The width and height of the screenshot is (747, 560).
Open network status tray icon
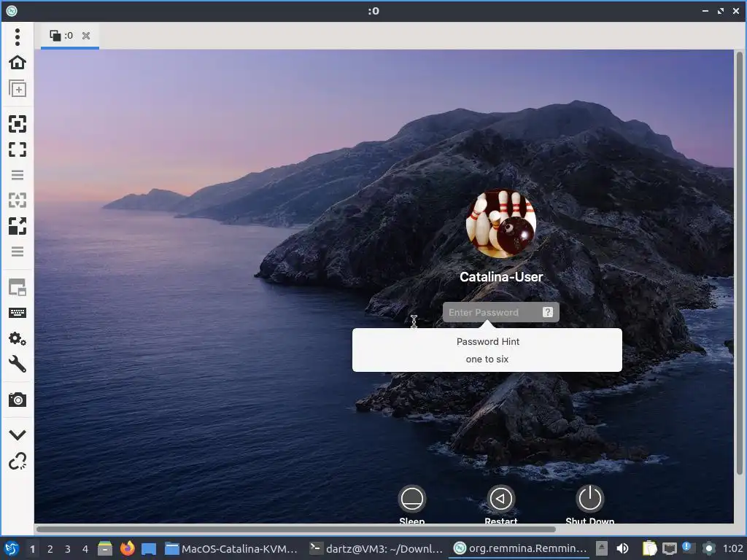pyautogui.click(x=670, y=548)
